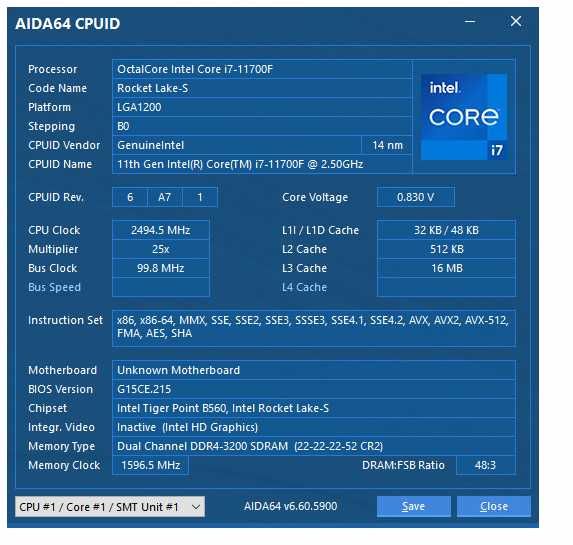Click the Intel Core i7 logo

point(464,117)
